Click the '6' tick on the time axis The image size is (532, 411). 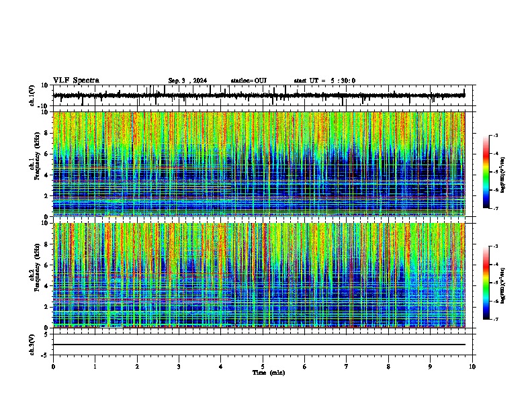coord(305,367)
